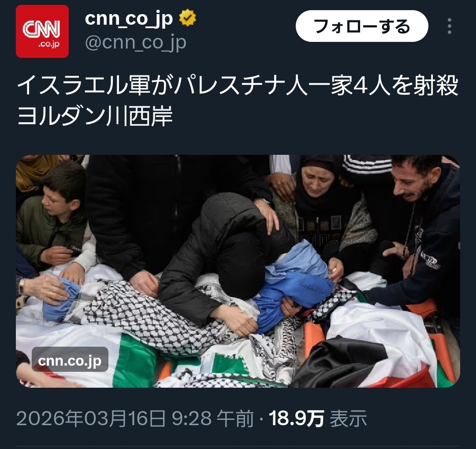Click the man in the navy hoodie in the photo
This screenshot has width=476, height=449.
pyautogui.click(x=425, y=231)
